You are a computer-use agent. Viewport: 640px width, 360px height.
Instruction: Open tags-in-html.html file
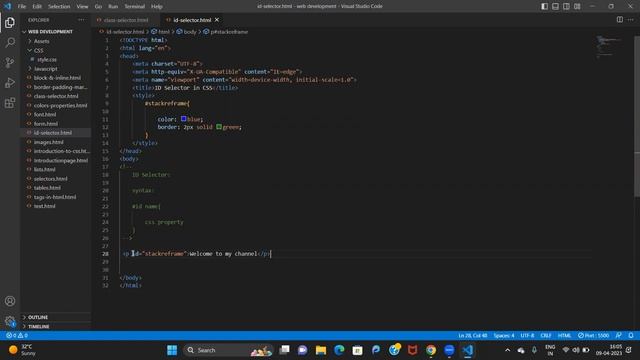coord(55,197)
